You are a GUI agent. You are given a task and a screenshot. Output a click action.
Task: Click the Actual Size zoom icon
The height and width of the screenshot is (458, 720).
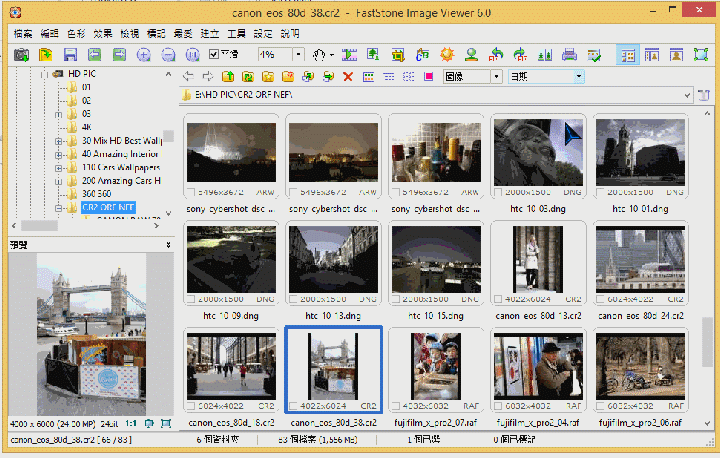pos(192,55)
